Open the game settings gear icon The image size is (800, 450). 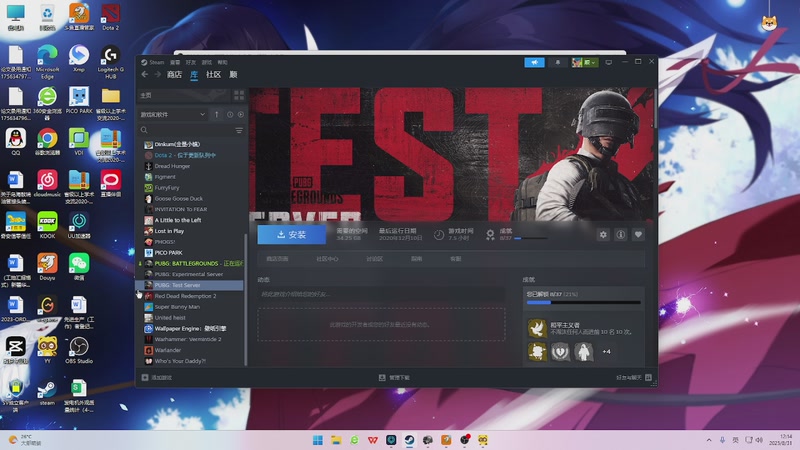tap(603, 235)
